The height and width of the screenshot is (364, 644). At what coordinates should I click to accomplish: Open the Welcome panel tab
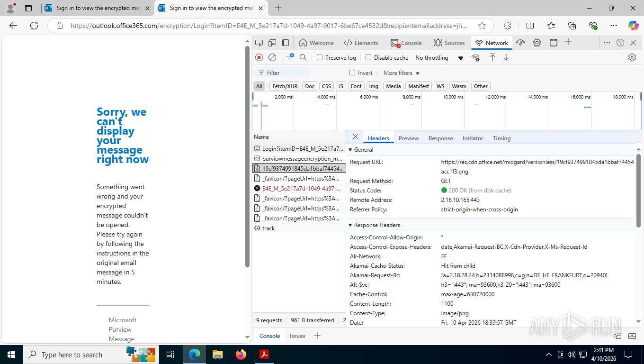(316, 43)
